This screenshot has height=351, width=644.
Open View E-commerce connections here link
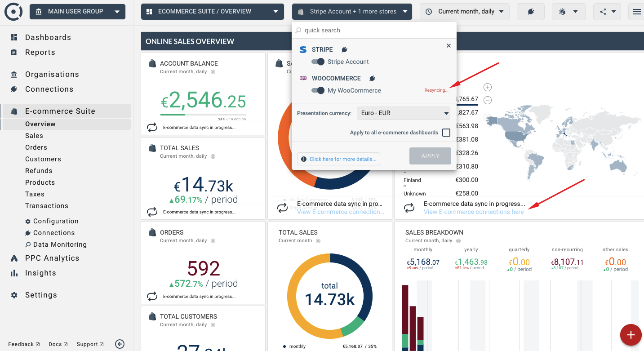tap(474, 212)
